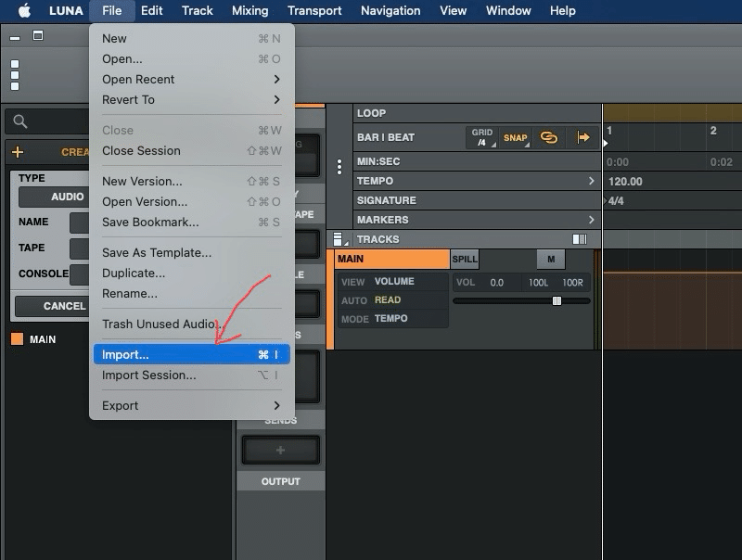Viewport: 742px width, 560px height.
Task: Select Rename... menu entry
Action: tap(191, 294)
